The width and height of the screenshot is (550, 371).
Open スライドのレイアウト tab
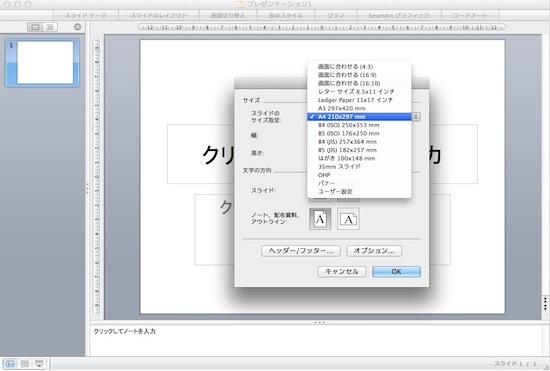tap(159, 15)
